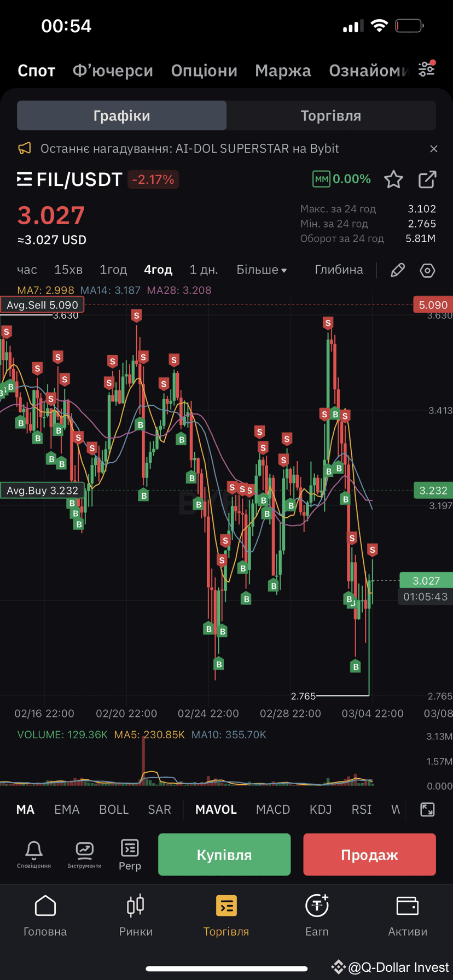The height and width of the screenshot is (980, 453).
Task: Tap the announcement megaphone icon
Action: point(25,148)
